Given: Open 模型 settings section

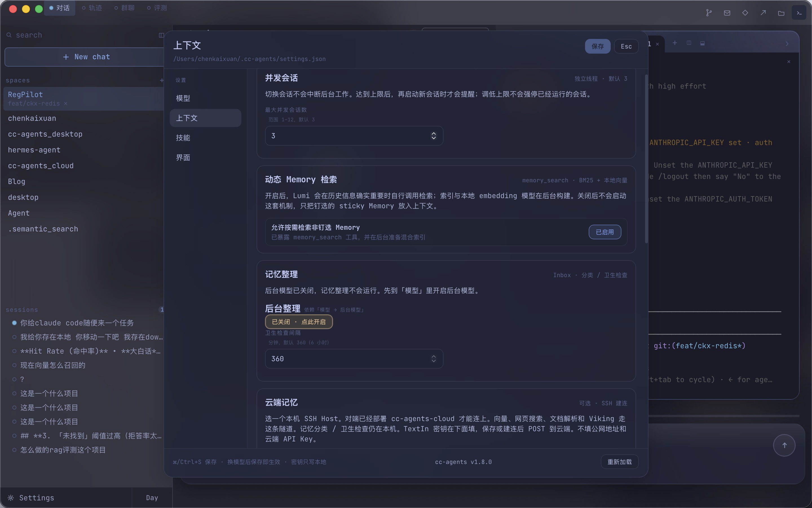Looking at the screenshot, I should [205, 98].
